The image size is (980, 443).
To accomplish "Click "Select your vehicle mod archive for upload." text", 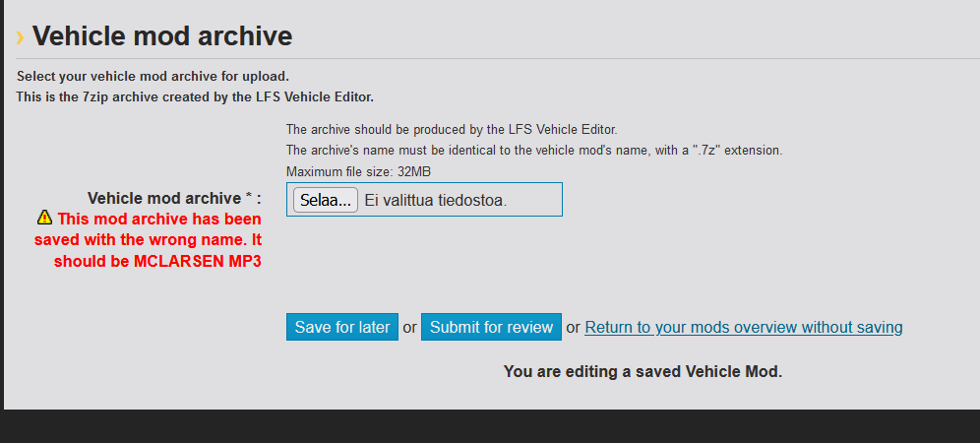I will [153, 76].
